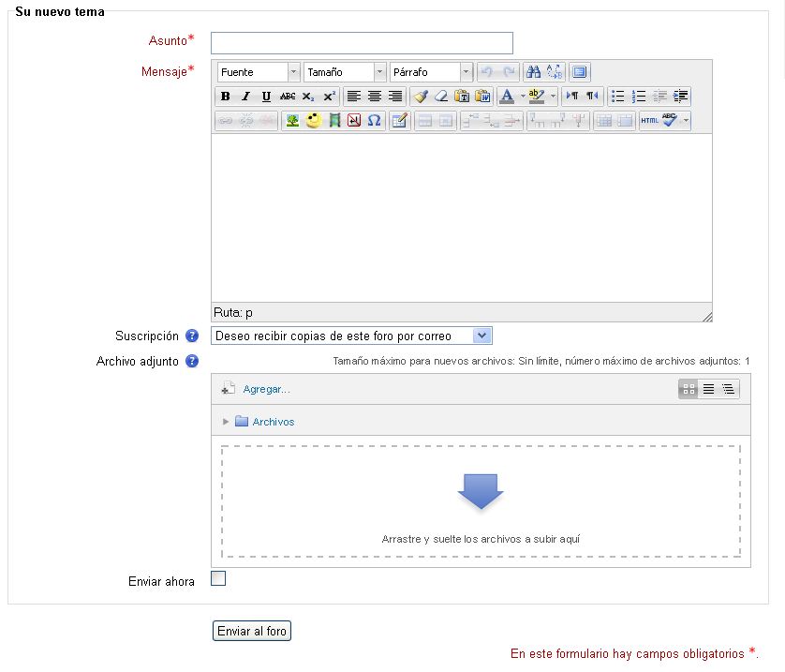Image resolution: width=785 pixels, height=672 pixels.
Task: Apply italic formatting
Action: [x=245, y=97]
